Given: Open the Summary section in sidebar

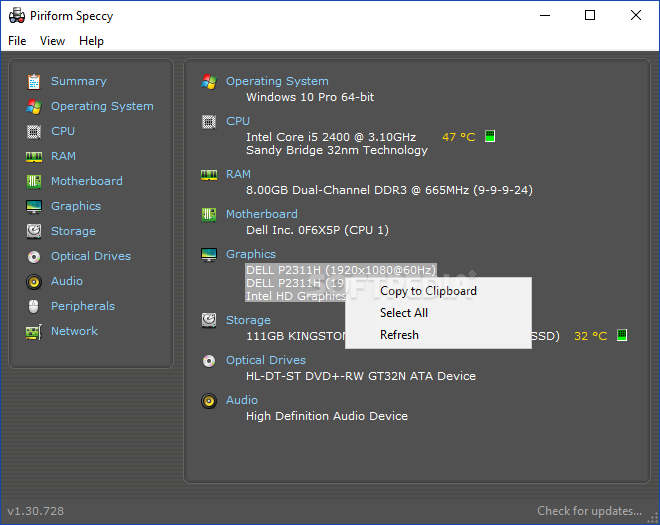Looking at the screenshot, I should point(79,81).
